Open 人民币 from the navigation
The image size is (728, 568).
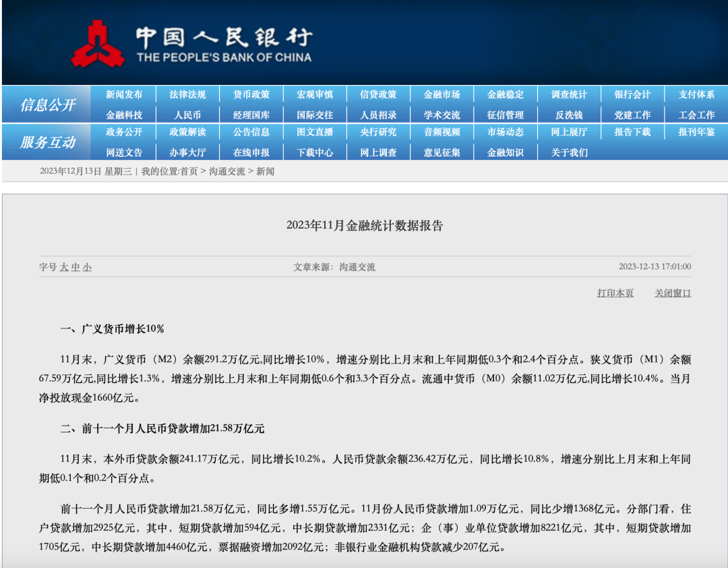pos(187,114)
